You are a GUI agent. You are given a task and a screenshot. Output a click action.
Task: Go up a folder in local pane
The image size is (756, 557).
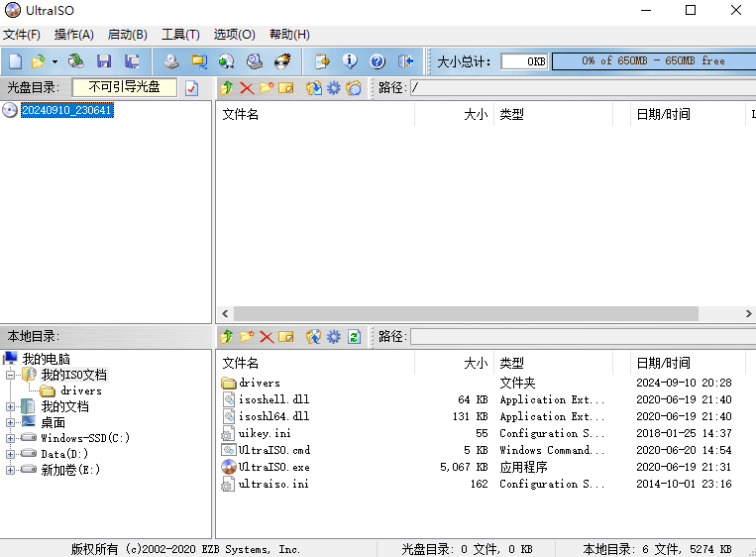(227, 337)
